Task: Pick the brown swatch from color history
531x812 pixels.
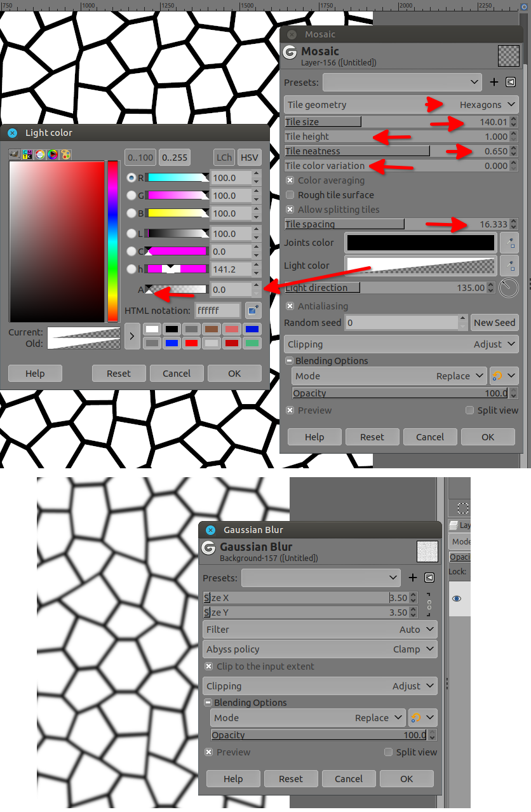Action: tap(212, 329)
